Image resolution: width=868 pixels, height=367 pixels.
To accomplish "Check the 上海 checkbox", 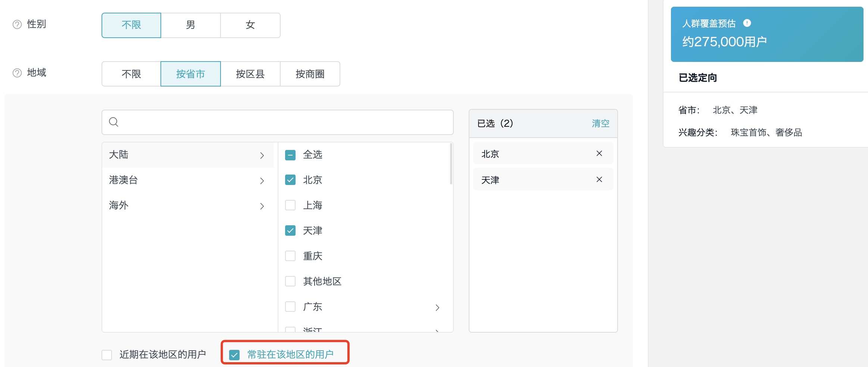I will 290,206.
